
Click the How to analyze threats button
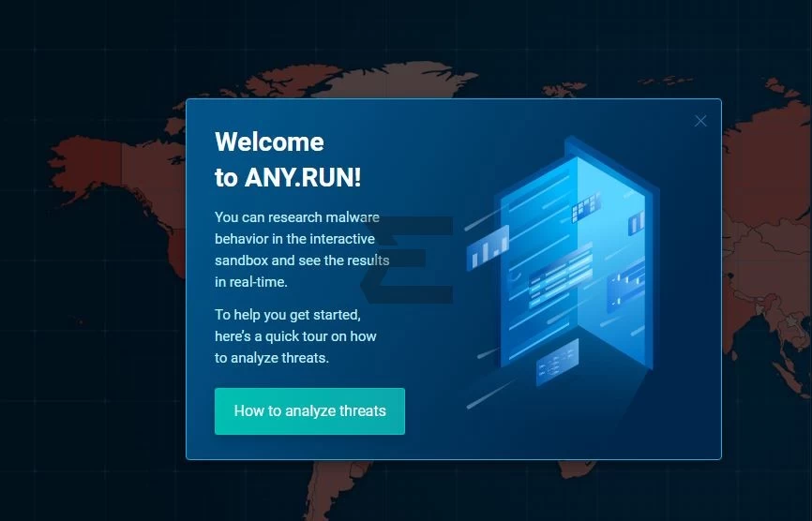click(309, 410)
